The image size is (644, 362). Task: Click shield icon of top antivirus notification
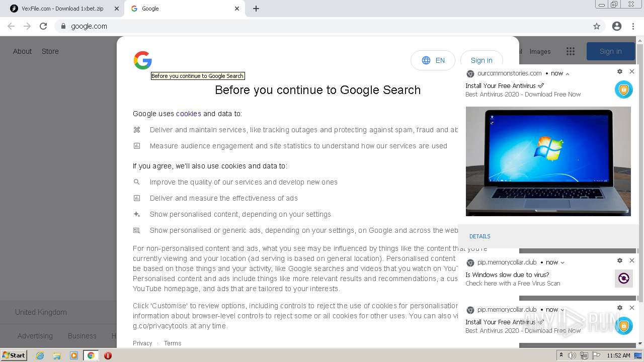pyautogui.click(x=624, y=89)
